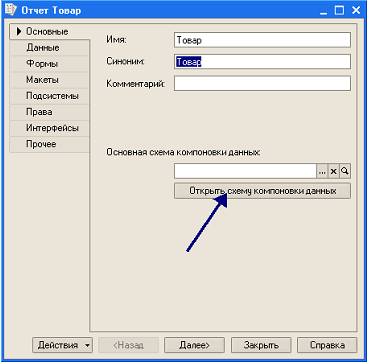Go to the Подсистемы tab
The height and width of the screenshot is (363, 368).
[50, 96]
